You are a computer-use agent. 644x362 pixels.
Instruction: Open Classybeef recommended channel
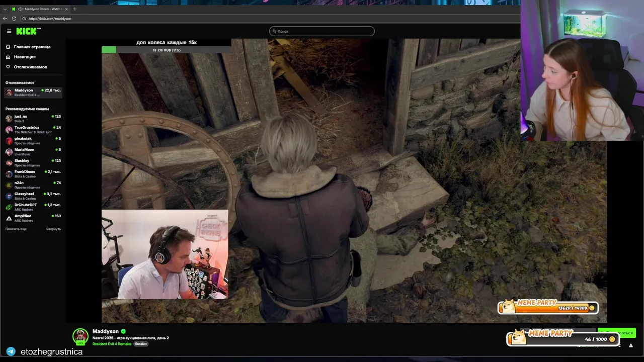33,196
